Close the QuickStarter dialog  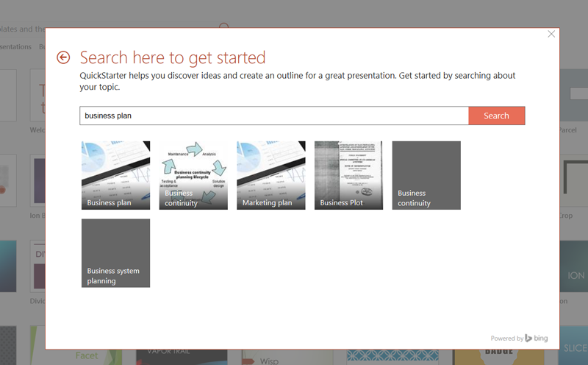pos(552,34)
